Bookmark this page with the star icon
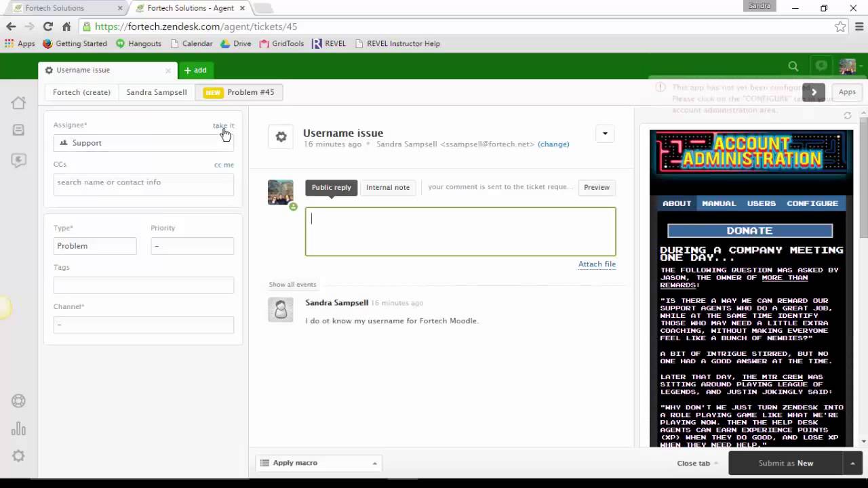 coord(840,26)
